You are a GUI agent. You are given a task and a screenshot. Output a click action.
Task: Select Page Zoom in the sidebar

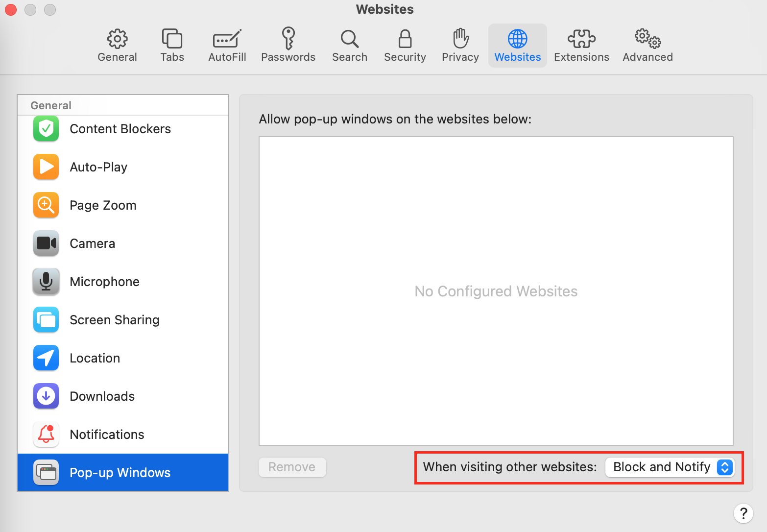coord(123,205)
